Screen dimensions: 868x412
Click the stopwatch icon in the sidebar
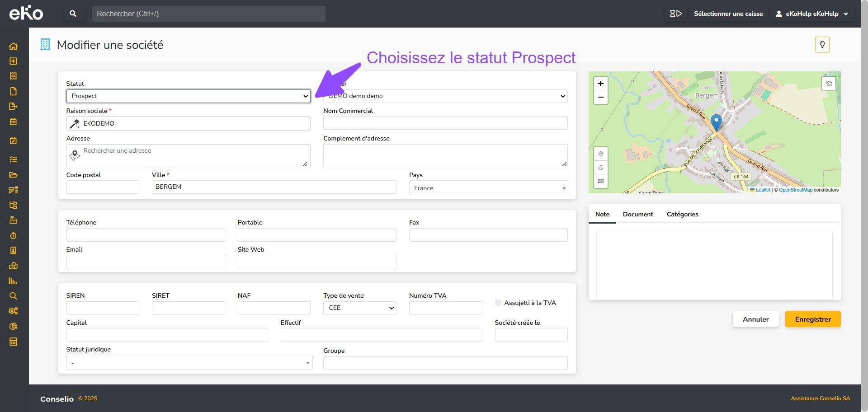tap(13, 235)
